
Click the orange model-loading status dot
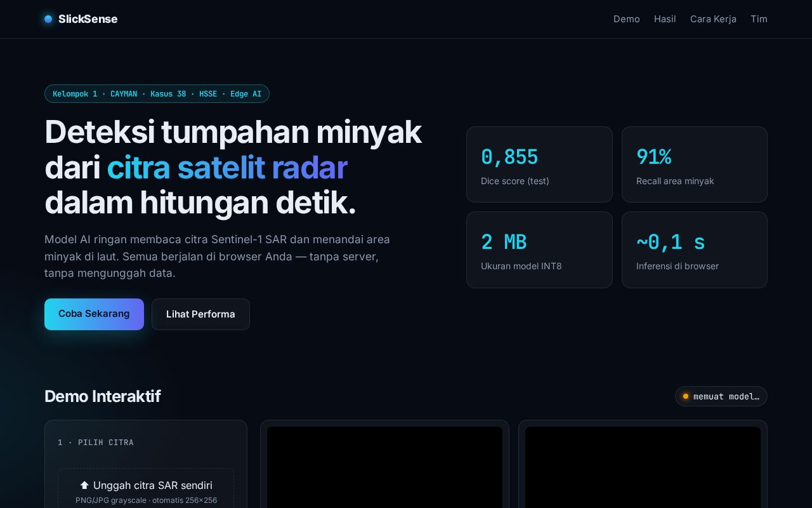click(686, 396)
